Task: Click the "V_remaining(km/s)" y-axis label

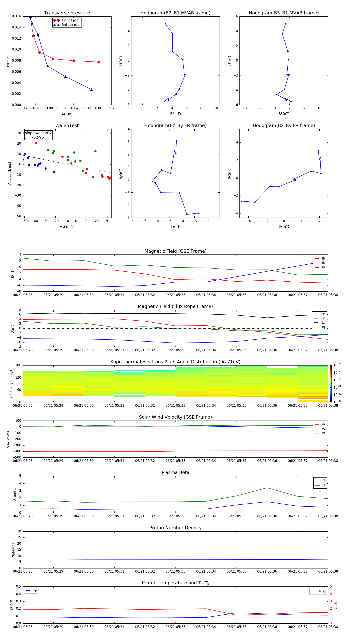Action: [10, 173]
